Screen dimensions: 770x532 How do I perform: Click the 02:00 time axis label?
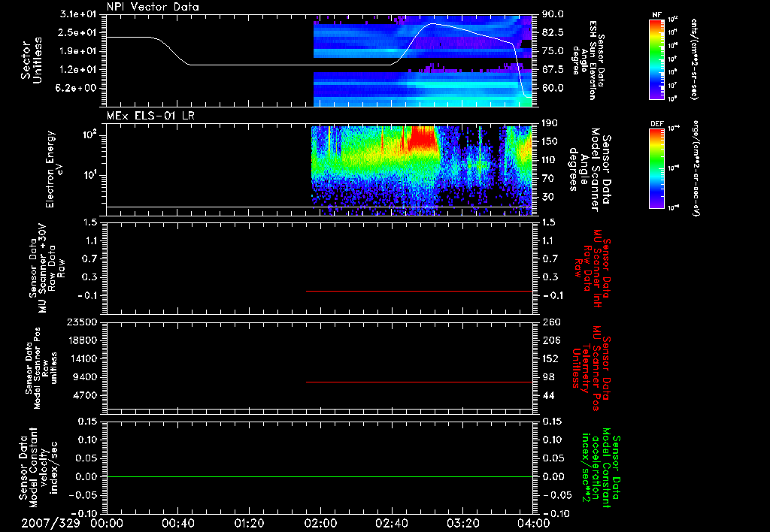point(320,523)
